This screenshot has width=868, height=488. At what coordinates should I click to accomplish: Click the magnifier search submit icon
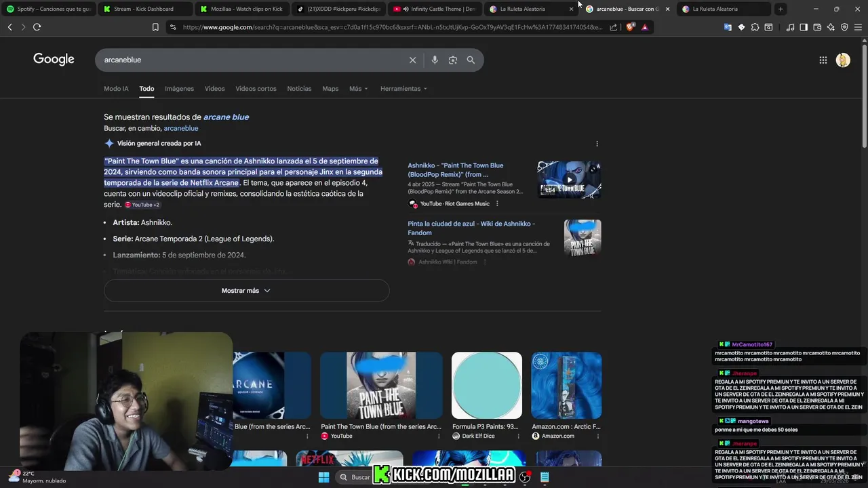click(471, 60)
